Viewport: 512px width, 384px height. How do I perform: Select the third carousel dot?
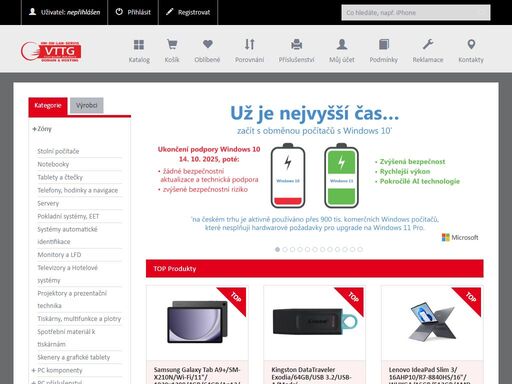point(292,249)
